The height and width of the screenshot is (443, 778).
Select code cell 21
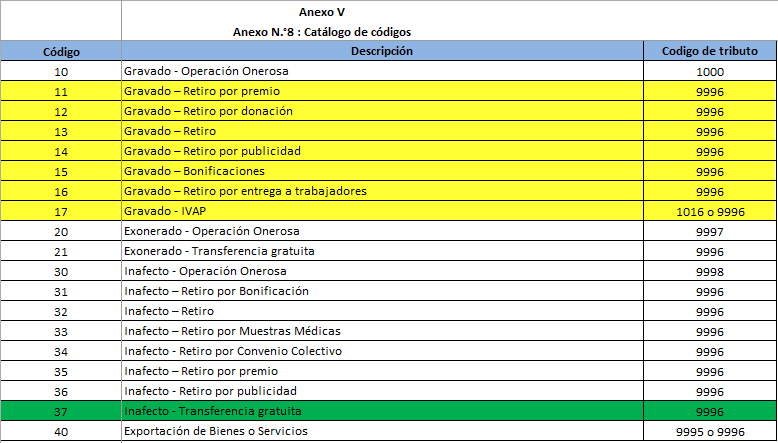(61, 251)
